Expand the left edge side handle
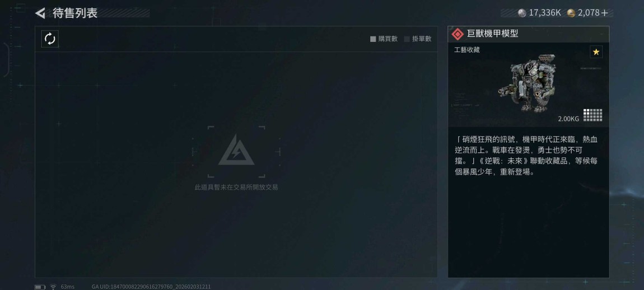This screenshot has height=290, width=644. point(6,60)
